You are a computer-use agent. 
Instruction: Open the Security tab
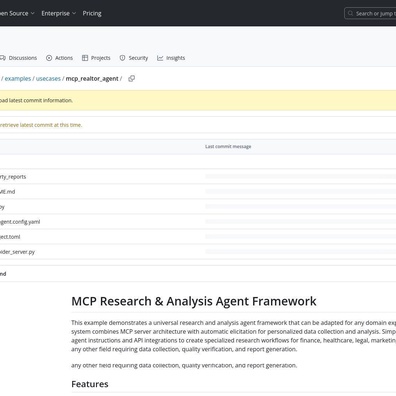[134, 58]
